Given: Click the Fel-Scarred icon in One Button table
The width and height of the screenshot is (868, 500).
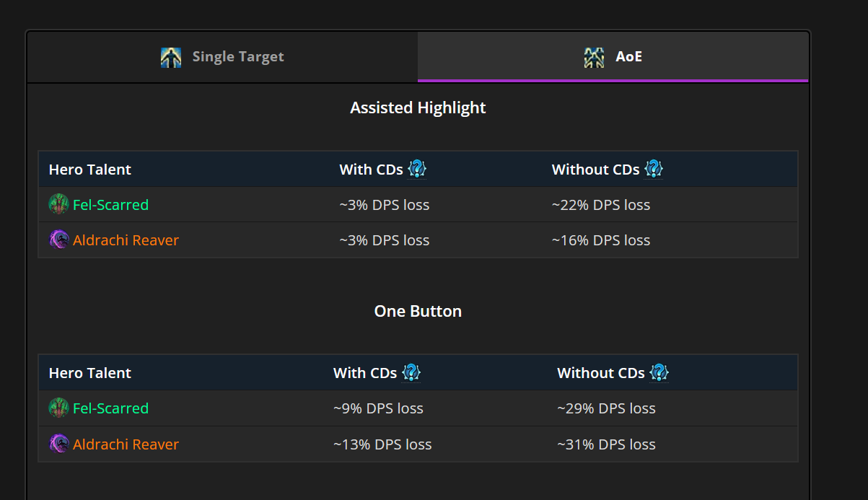Looking at the screenshot, I should pos(58,408).
